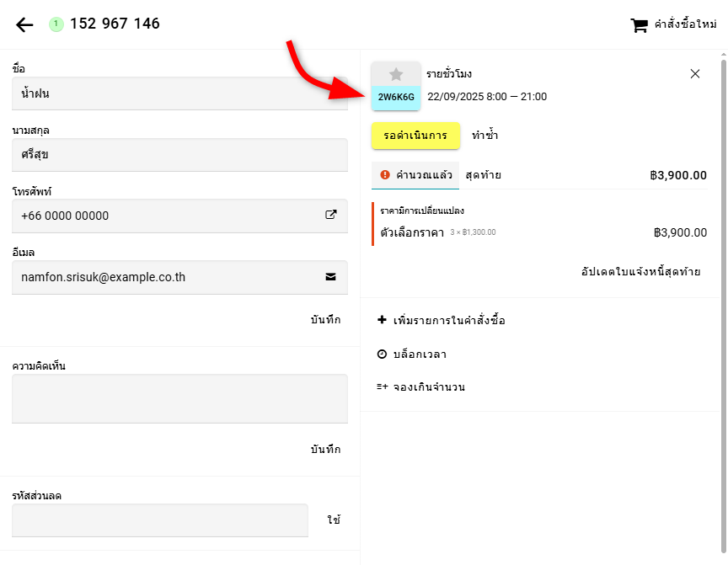Click the overbooking list-plus icon
The image size is (728, 565).
tap(382, 387)
